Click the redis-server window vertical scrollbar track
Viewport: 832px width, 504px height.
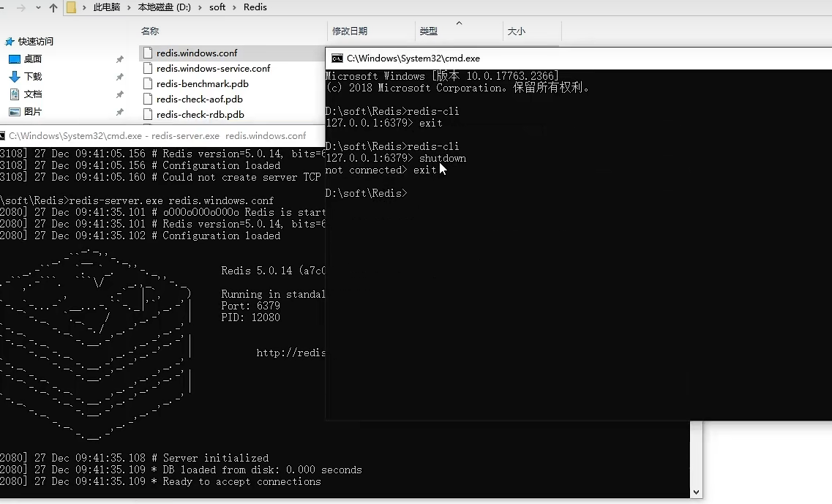click(696, 454)
